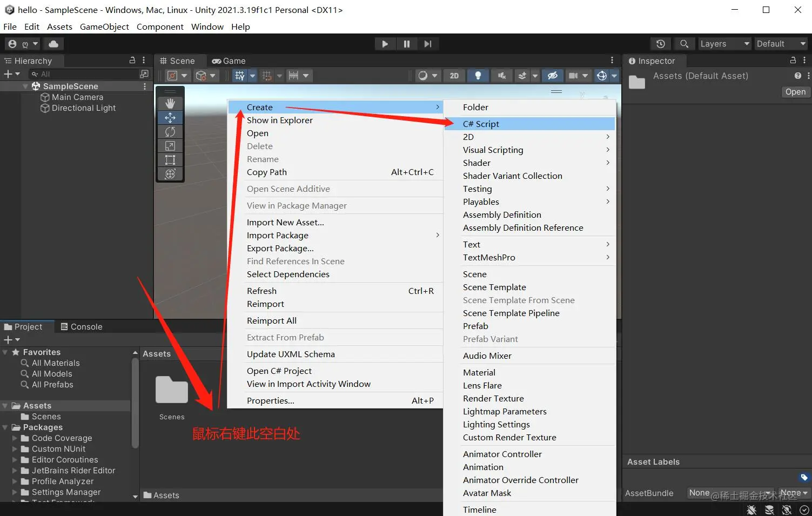The width and height of the screenshot is (812, 516).
Task: Select Main Camera in Hierarchy
Action: (x=77, y=97)
